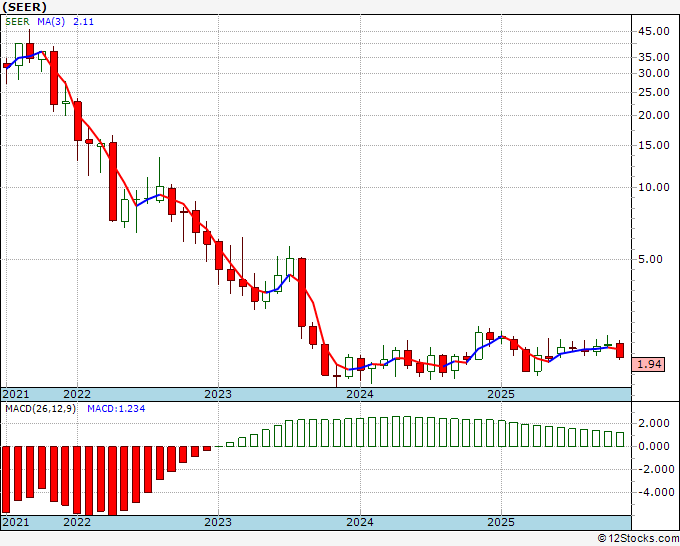Click the 35.00 price axis label
This screenshot has height=546, width=680.
coord(654,57)
